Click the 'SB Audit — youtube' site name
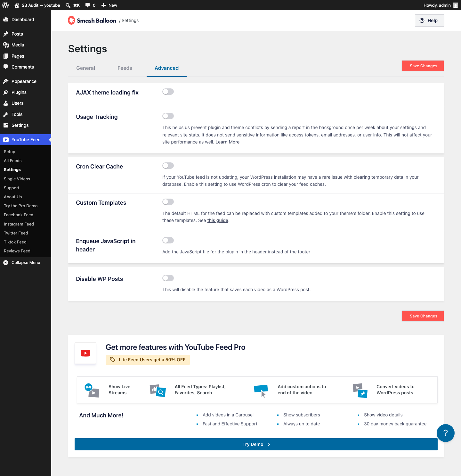Viewport: 461px width, 476px height. pos(41,5)
